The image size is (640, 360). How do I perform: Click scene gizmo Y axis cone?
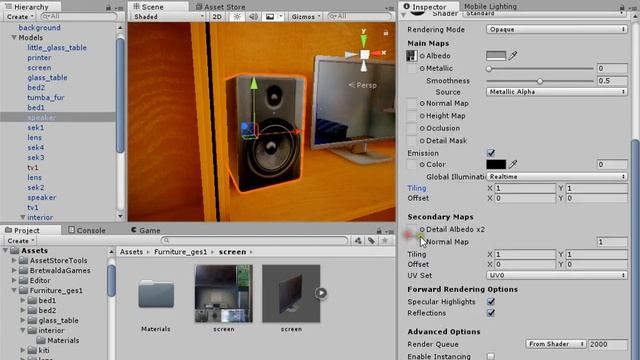coord(363,40)
